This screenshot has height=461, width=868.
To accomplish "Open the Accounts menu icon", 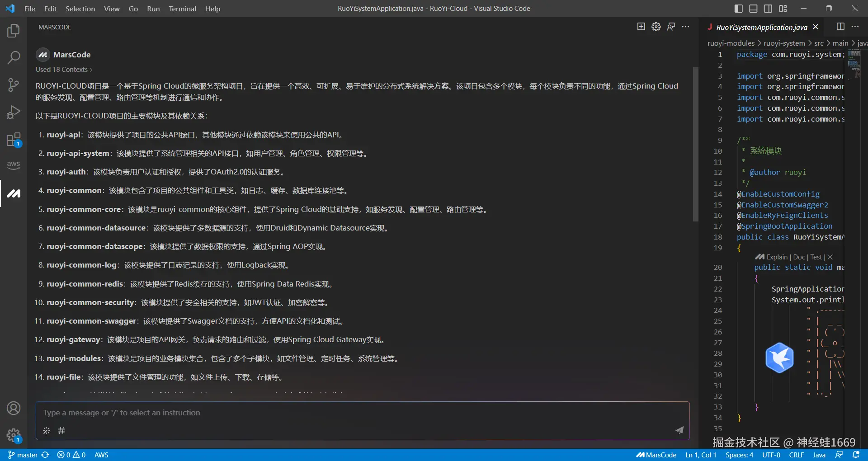I will coord(14,408).
